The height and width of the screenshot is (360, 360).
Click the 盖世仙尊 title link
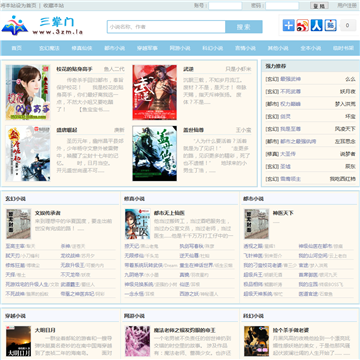[193, 130]
